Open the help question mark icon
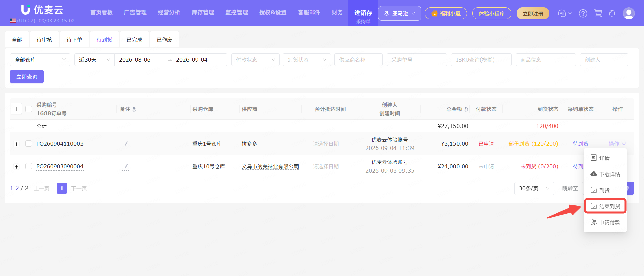The width and height of the screenshot is (644, 276). (583, 13)
